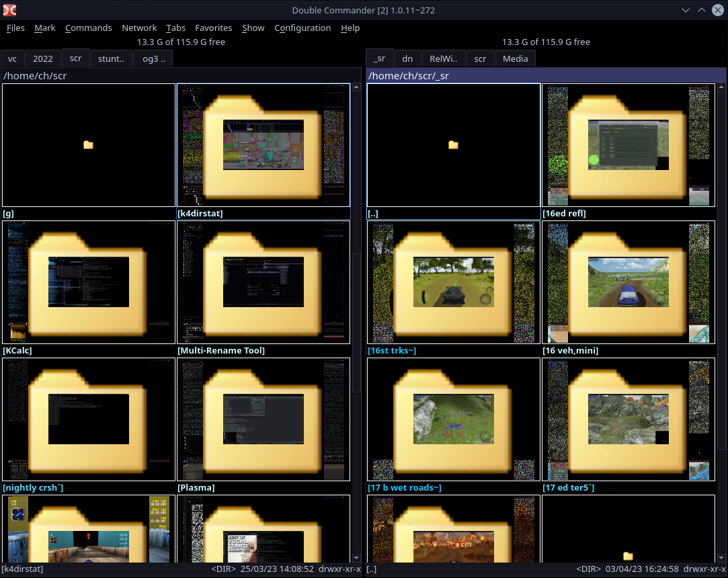Open the Network menu
Image resolution: width=728 pixels, height=578 pixels.
pyautogui.click(x=139, y=28)
